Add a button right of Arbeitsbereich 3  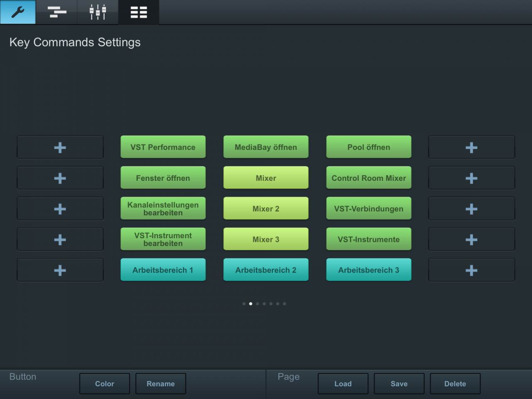(471, 270)
